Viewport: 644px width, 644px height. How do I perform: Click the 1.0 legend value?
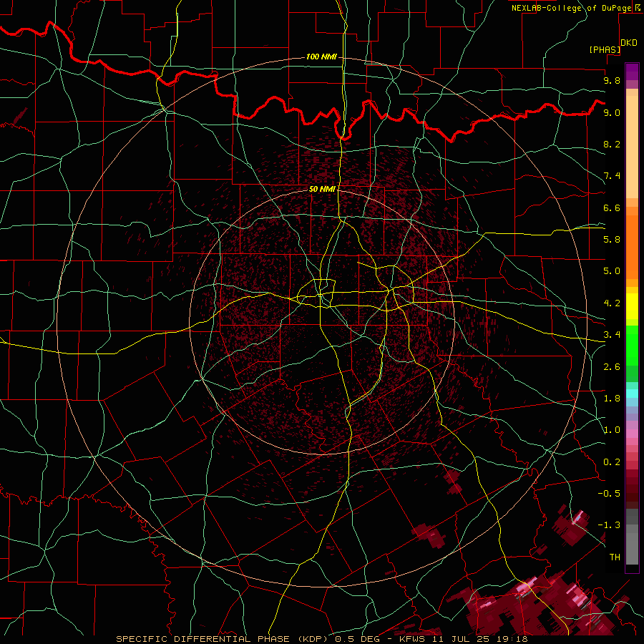pos(612,430)
